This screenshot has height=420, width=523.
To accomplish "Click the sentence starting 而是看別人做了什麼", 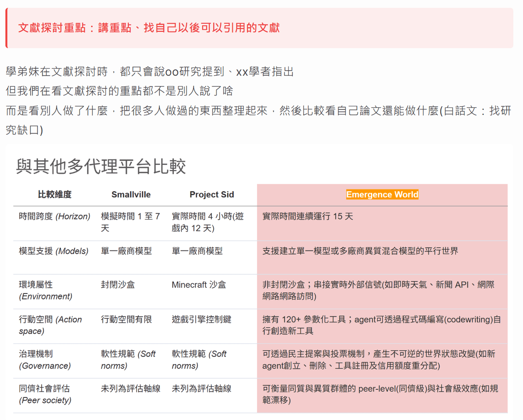I will (x=258, y=120).
